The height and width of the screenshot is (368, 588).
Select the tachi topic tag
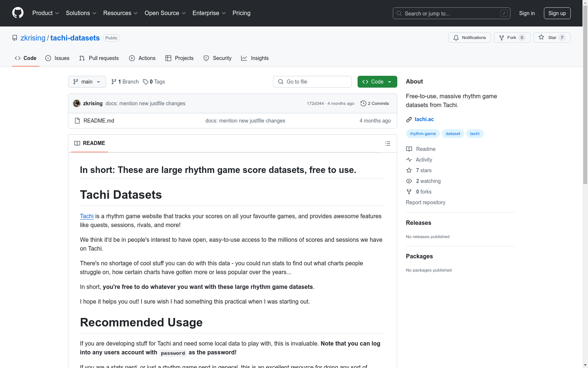tap(475, 134)
